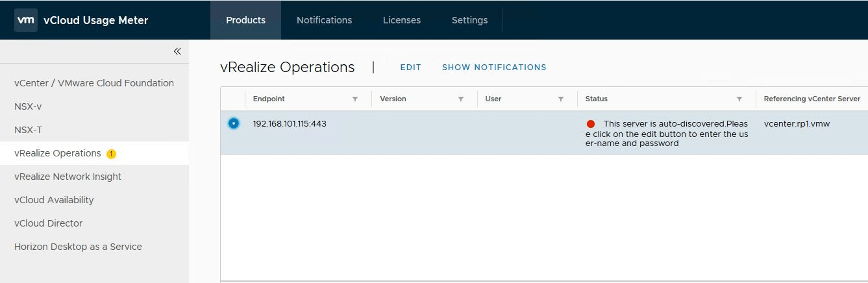Click the EDIT button

click(x=410, y=68)
